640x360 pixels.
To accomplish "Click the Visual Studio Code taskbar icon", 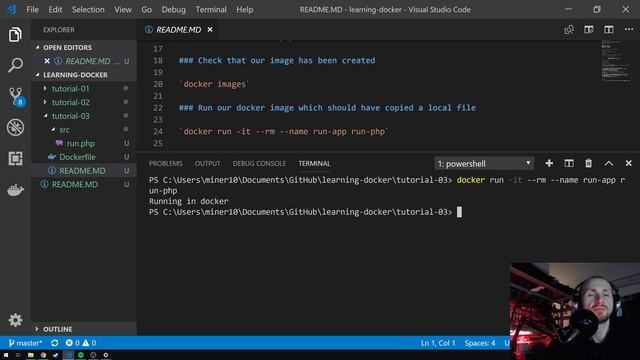I will [x=68, y=355].
